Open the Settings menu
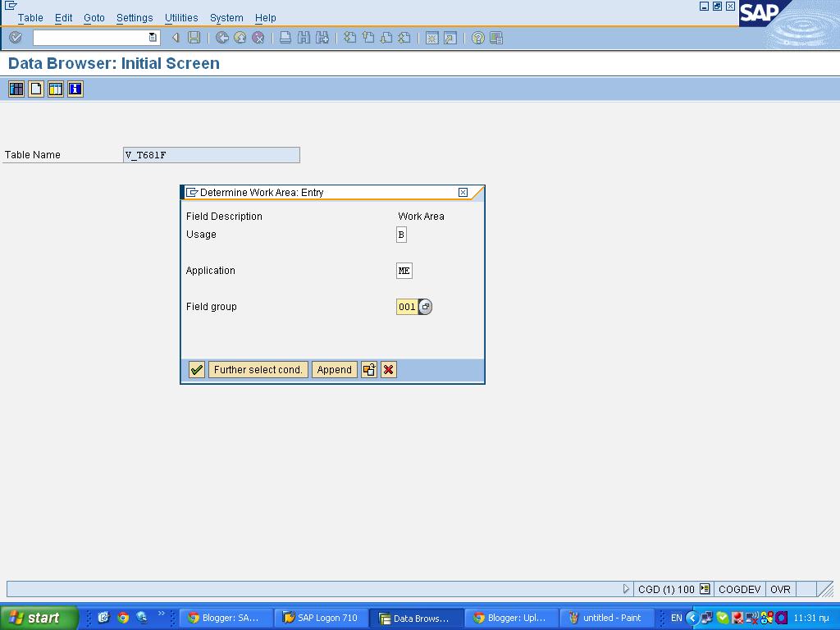 point(135,17)
